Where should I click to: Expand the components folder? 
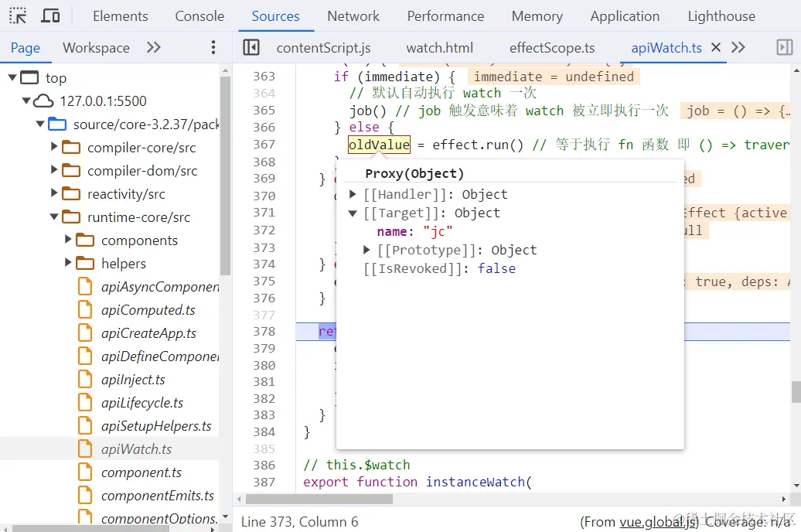point(68,240)
